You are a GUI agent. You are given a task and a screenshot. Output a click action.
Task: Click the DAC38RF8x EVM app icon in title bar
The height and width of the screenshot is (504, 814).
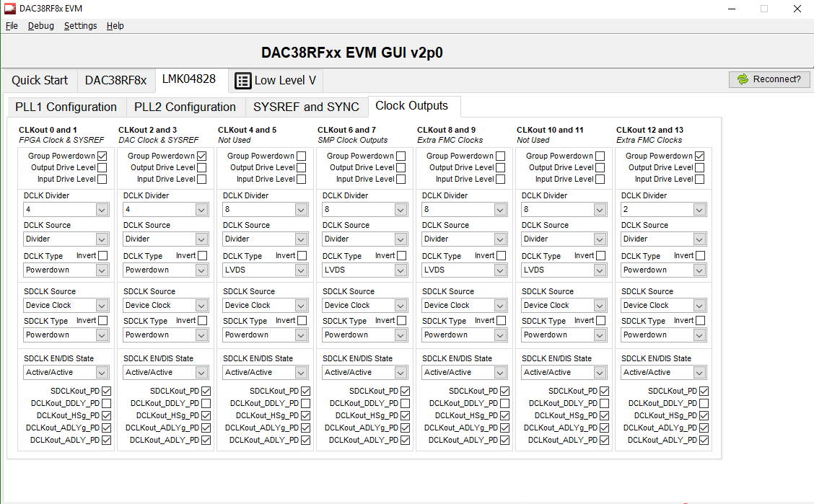coord(9,9)
